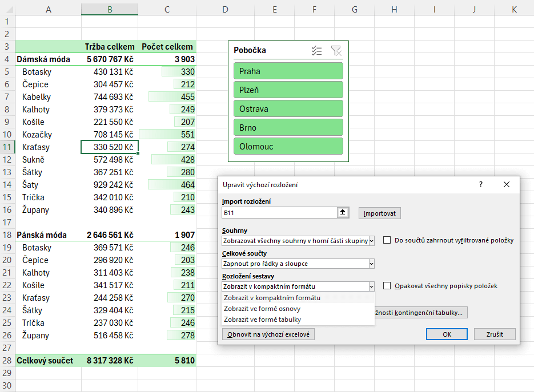The height and width of the screenshot is (392, 534).
Task: Collapse the Rozložení sestavy dropdown arrow
Action: point(371,286)
